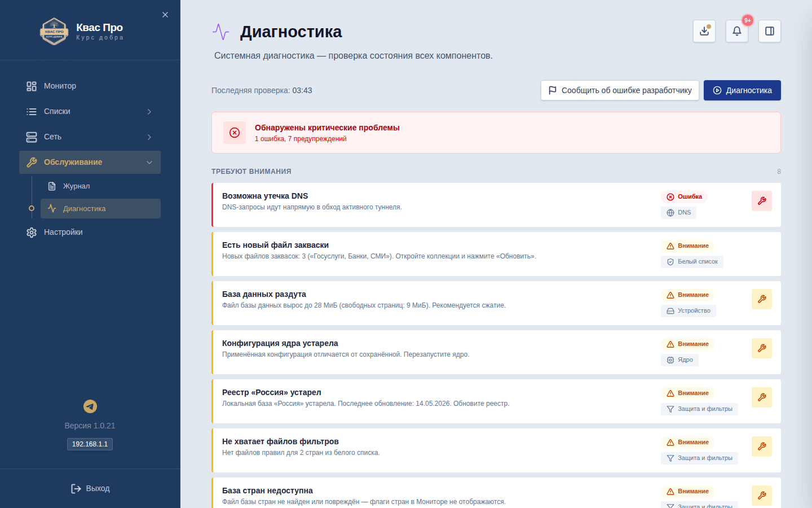Viewport: 812px width, 508px height.
Task: Click the '1 ошибка, 7 предупреждений' text
Action: click(301, 139)
